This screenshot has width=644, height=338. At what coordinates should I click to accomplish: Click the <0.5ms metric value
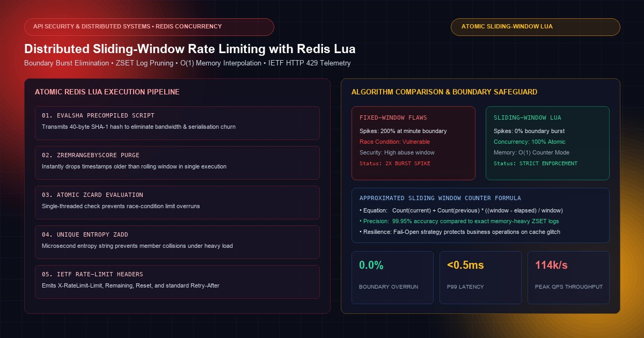tap(465, 265)
